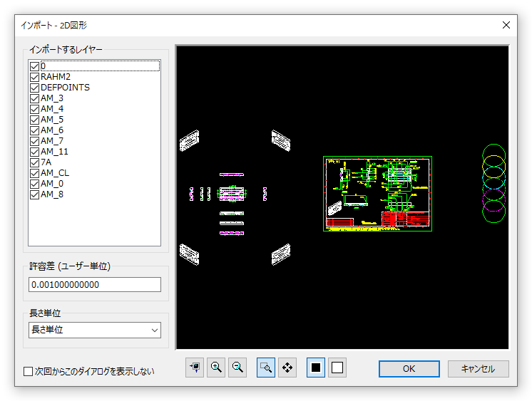Screen dimensions: 532x401
Task: Click the zoom in magnifier icon
Action: [x=216, y=368]
